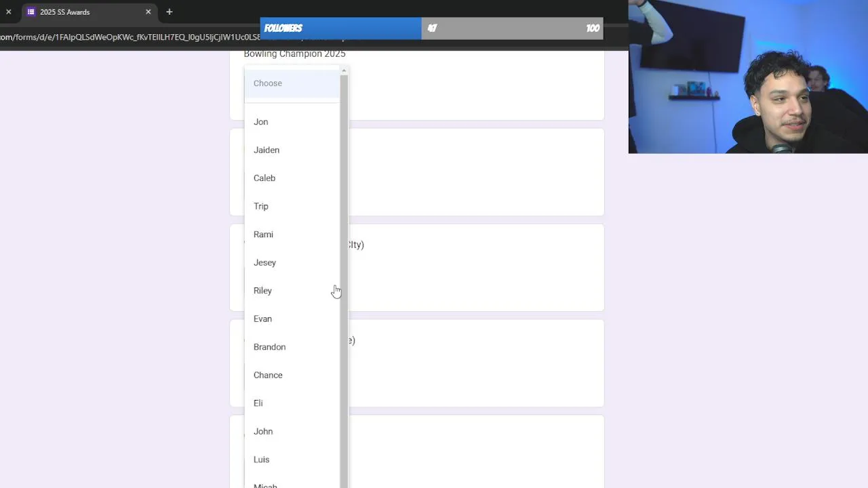Click the Followers progress bar
The width and height of the screenshot is (868, 488).
click(x=431, y=28)
